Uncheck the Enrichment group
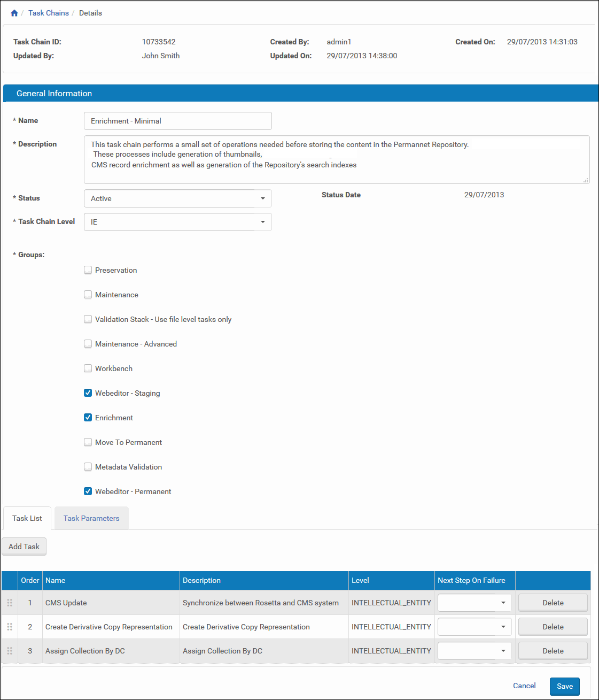 tap(88, 418)
